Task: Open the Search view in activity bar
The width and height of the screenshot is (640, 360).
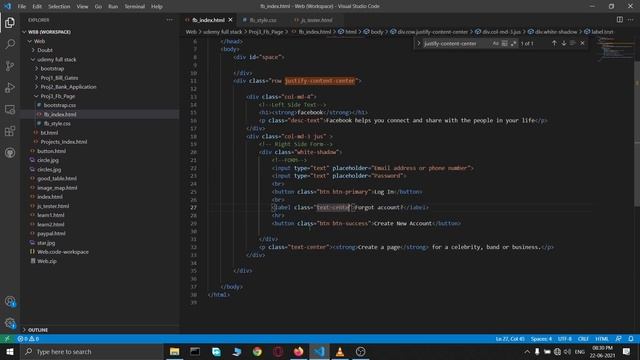Action: [10, 44]
